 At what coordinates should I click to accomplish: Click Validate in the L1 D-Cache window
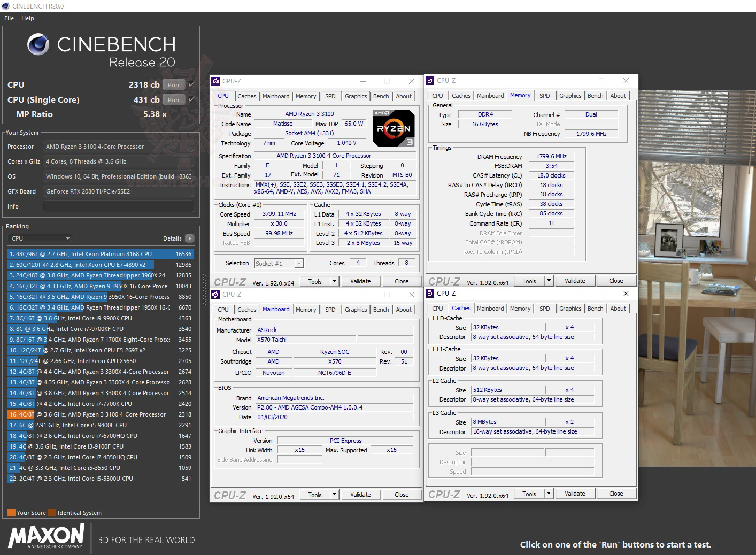575,494
